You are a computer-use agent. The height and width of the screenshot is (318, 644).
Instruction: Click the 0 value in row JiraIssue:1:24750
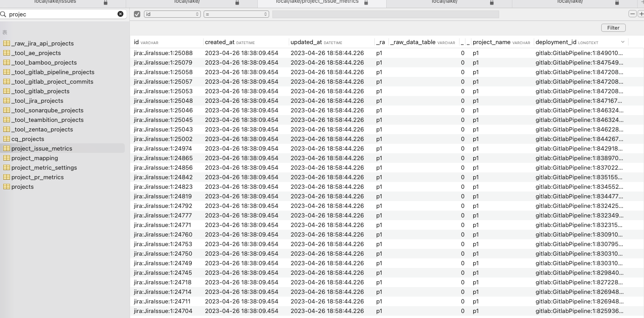[x=463, y=253]
